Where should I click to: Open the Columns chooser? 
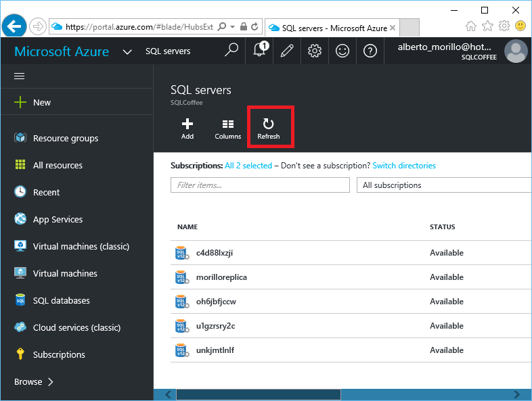pos(228,128)
